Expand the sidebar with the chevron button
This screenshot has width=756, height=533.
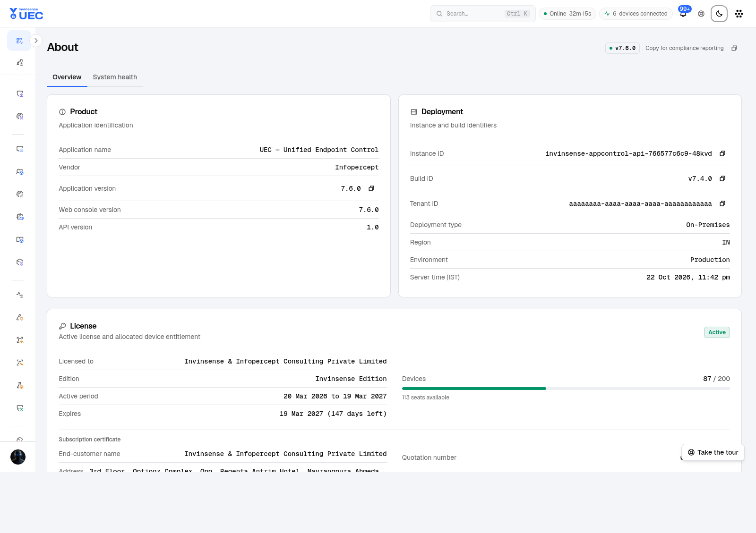(36, 41)
